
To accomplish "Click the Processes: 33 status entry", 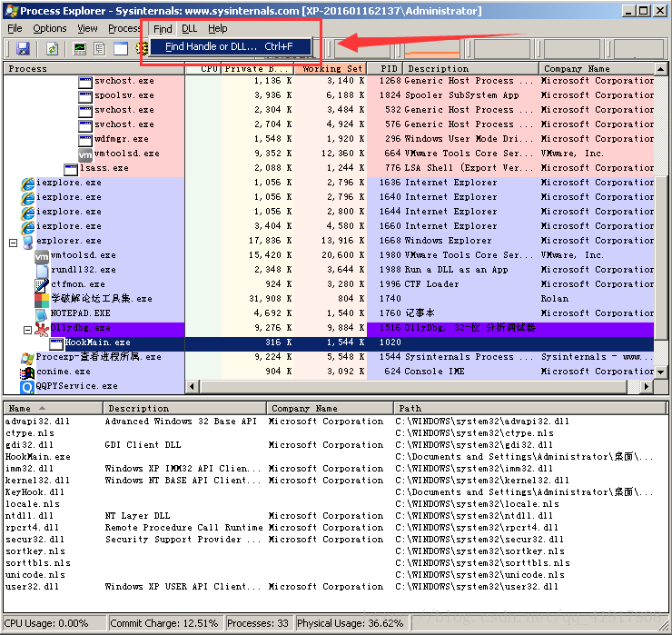I will (x=258, y=623).
